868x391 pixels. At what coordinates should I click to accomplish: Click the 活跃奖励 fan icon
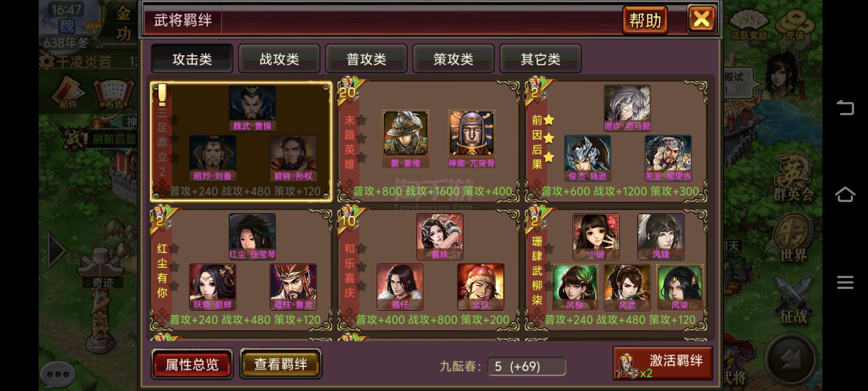pos(749,24)
